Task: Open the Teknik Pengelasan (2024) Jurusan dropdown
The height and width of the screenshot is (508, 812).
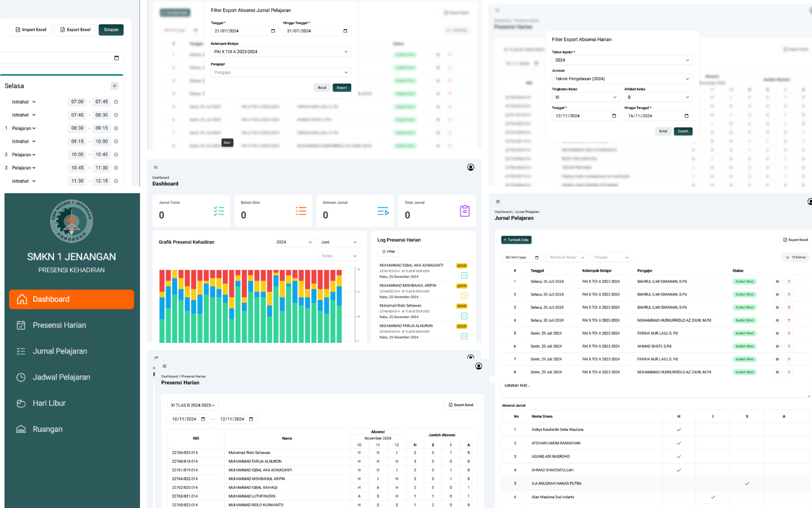Action: pos(622,79)
